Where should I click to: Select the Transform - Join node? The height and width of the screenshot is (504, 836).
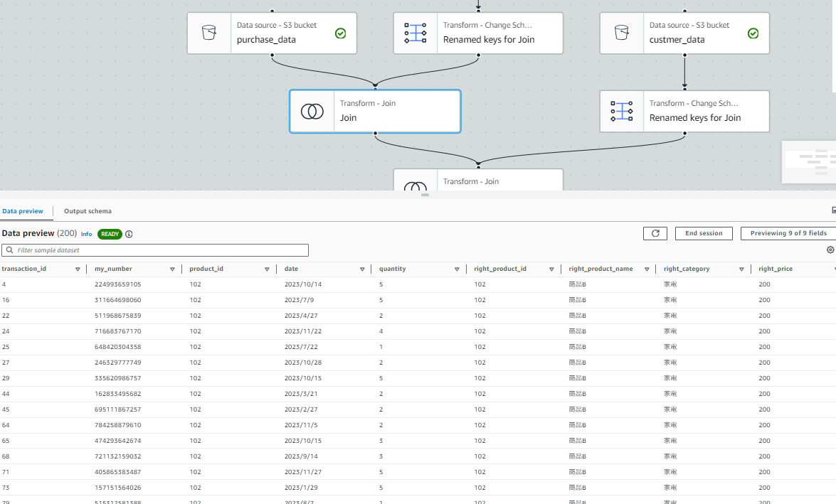click(x=376, y=112)
